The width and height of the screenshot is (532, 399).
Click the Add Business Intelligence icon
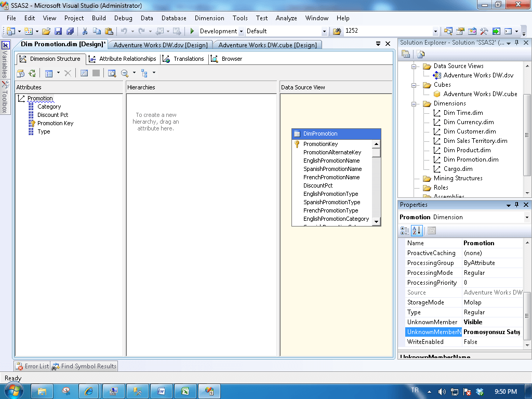[20, 73]
